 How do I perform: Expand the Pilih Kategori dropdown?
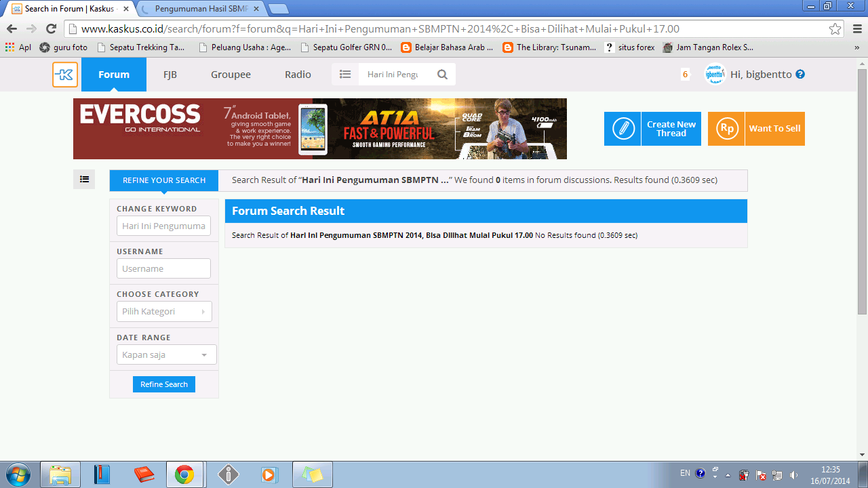coord(164,311)
